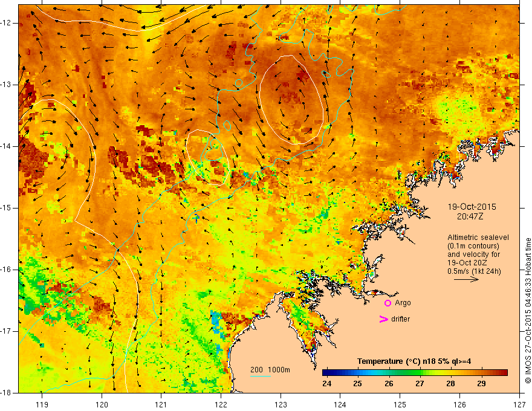Click the longitude axis label 123
532x411 pixels.
pos(281,404)
